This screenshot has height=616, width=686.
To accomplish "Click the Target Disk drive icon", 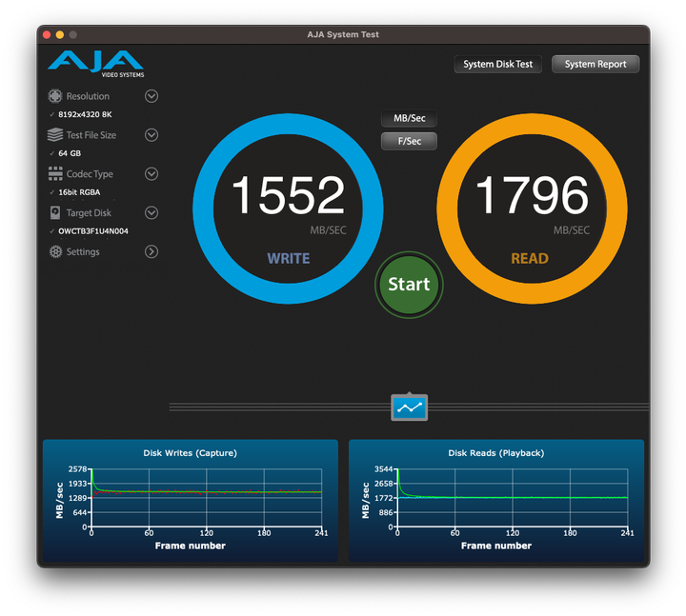I will coord(55,213).
